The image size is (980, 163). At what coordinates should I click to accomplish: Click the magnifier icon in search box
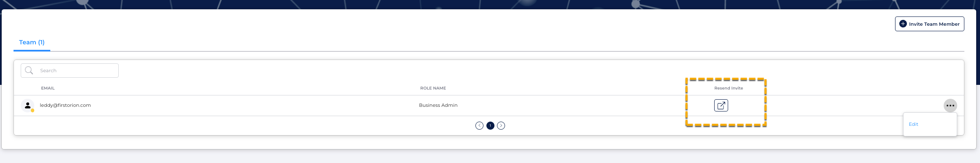tap(29, 71)
